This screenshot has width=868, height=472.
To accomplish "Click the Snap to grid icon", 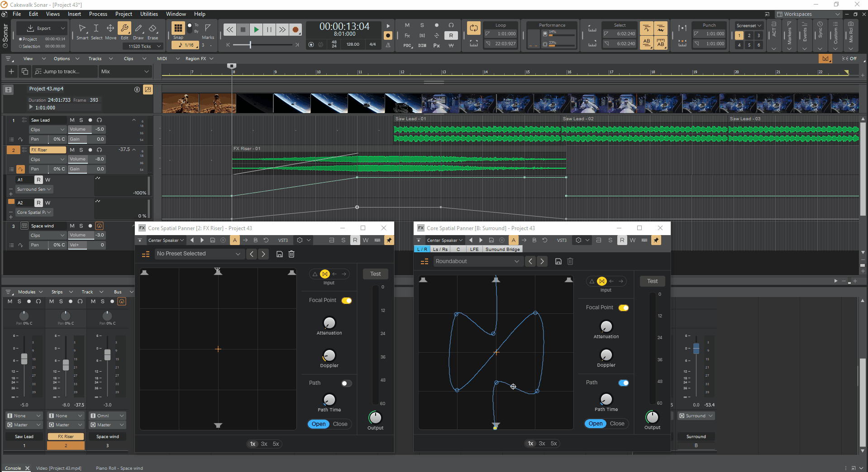I will coord(178,28).
